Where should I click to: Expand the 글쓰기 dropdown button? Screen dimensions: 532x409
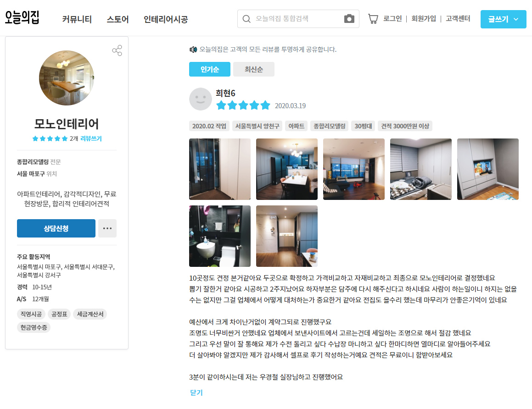(x=503, y=19)
